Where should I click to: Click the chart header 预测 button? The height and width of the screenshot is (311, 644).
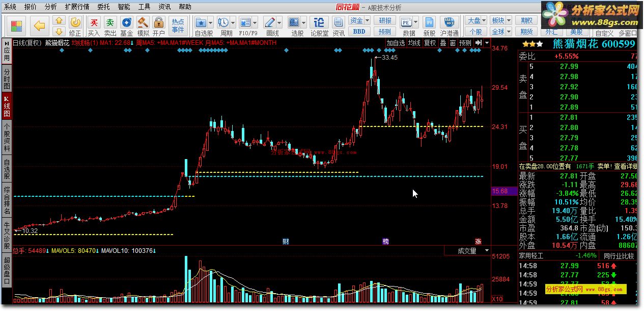click(x=465, y=43)
